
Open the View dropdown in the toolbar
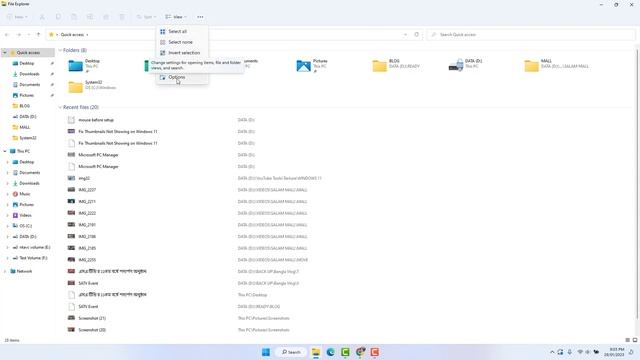[176, 17]
